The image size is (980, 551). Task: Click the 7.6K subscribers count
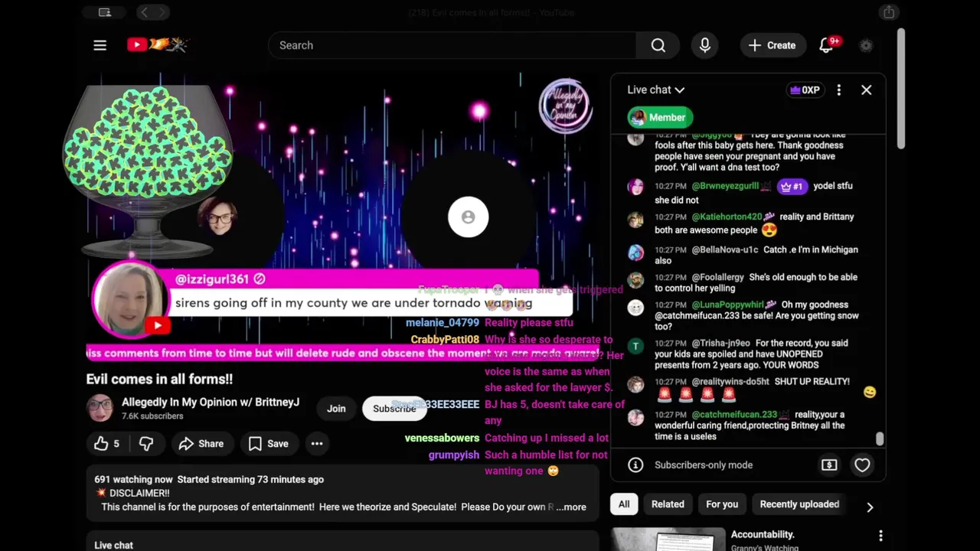(x=152, y=416)
